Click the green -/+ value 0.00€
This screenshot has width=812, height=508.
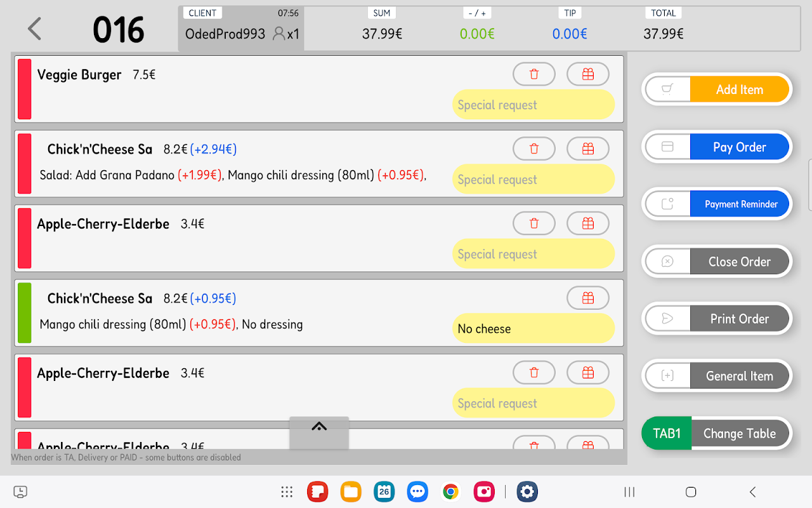coord(477,34)
